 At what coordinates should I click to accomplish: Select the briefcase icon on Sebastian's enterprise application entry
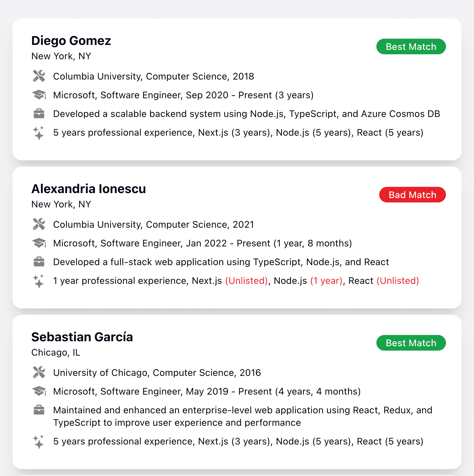coord(39,410)
